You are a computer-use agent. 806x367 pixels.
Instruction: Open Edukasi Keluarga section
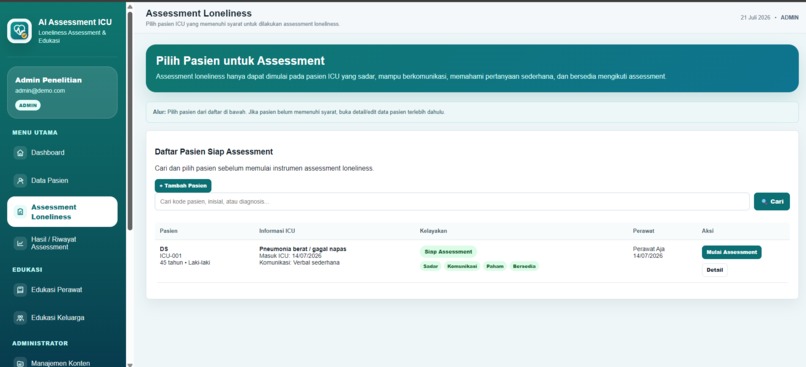(x=62, y=318)
